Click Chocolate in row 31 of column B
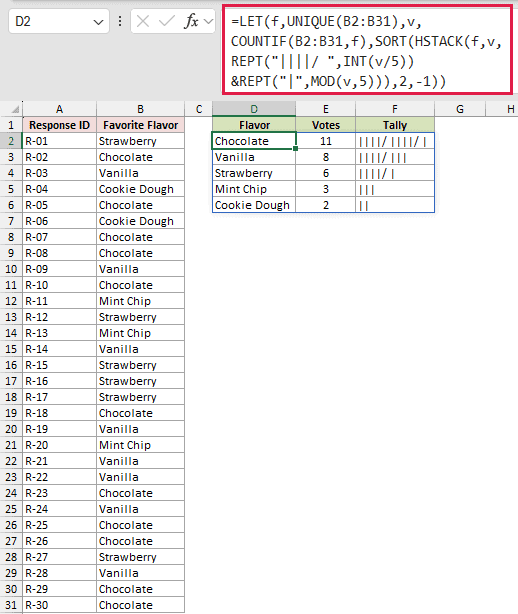Image resolution: width=518 pixels, height=614 pixels. pyautogui.click(x=141, y=605)
